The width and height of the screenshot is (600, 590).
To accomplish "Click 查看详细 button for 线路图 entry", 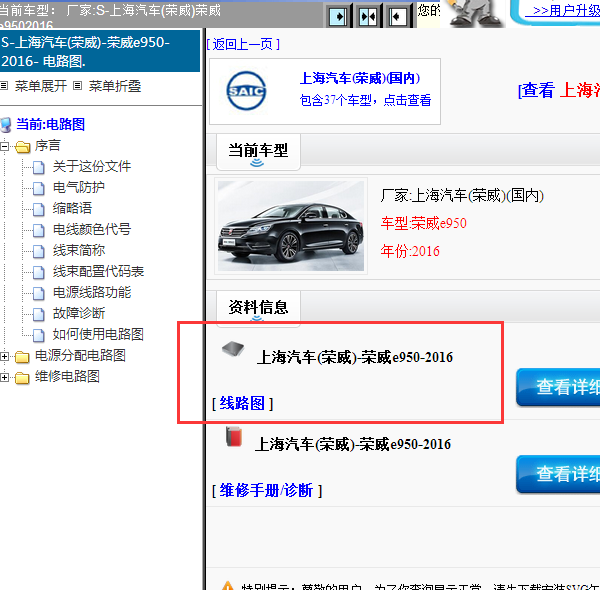I will coord(558,387).
